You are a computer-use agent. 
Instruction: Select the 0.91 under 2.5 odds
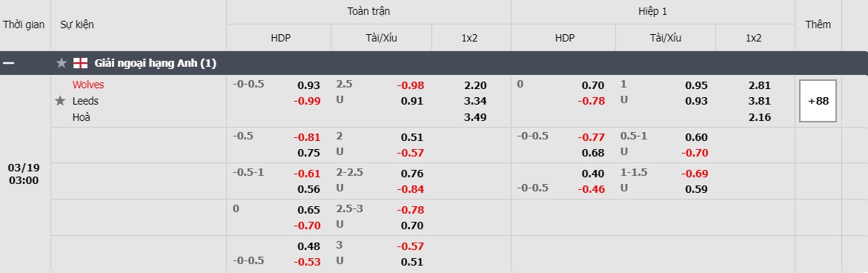tap(412, 102)
